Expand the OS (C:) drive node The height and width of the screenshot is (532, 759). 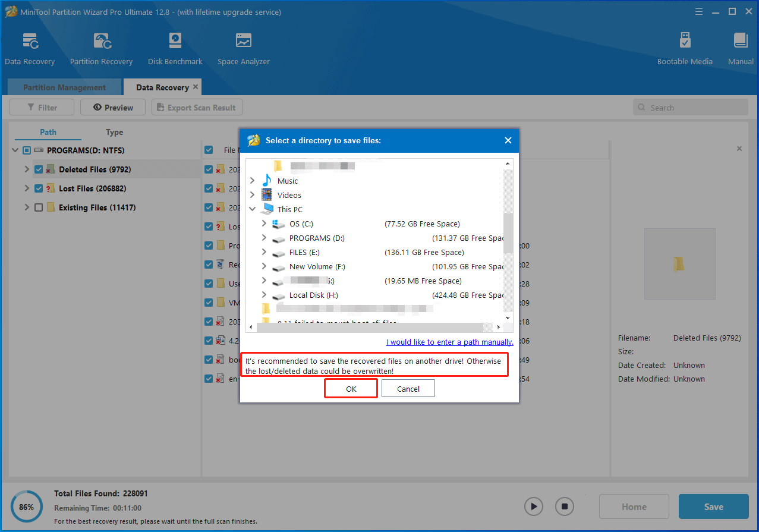click(264, 224)
